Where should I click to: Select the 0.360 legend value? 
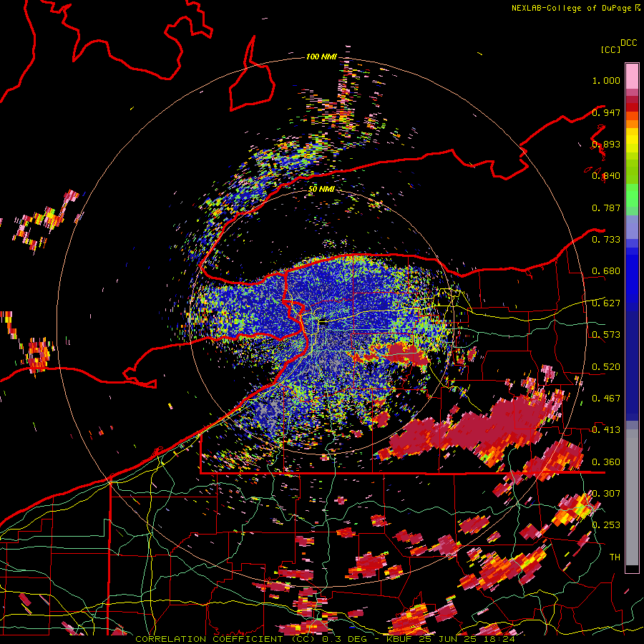pos(606,462)
